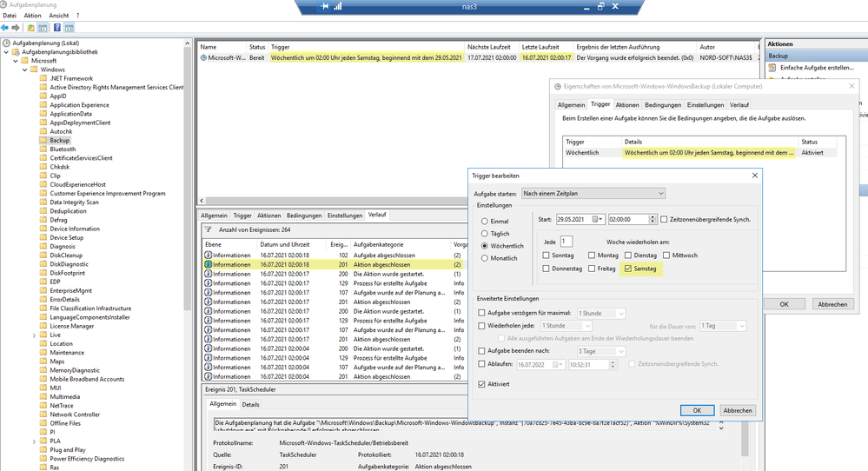The width and height of the screenshot is (868, 471).
Task: Click Backup folder icon in tree
Action: tap(43, 141)
